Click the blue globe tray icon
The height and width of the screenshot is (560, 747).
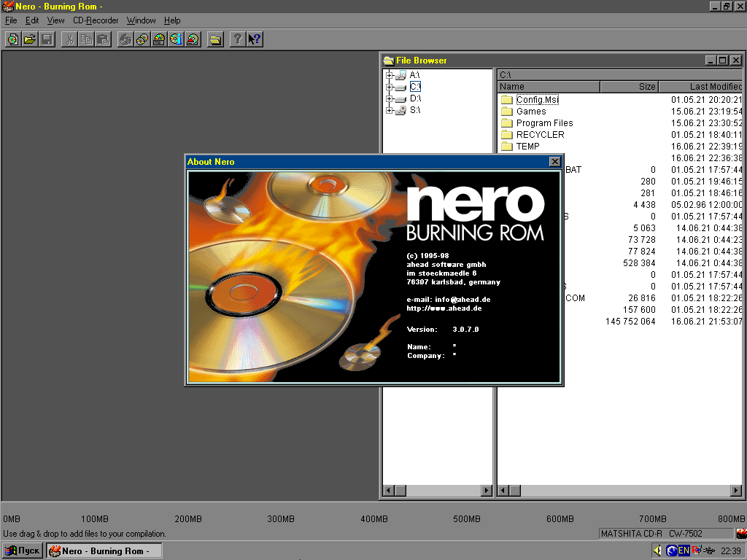(x=672, y=551)
